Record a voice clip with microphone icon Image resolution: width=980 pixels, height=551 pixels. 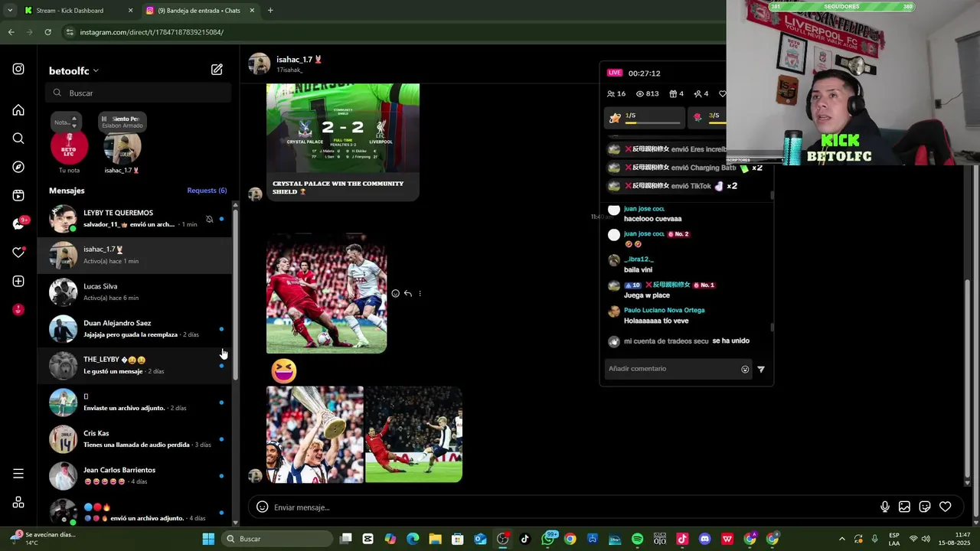tap(885, 507)
